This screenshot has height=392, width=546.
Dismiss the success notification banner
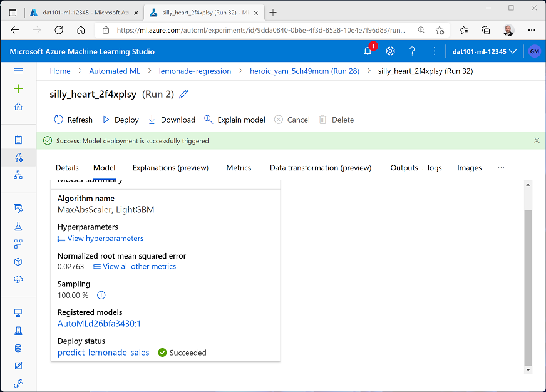(537, 141)
